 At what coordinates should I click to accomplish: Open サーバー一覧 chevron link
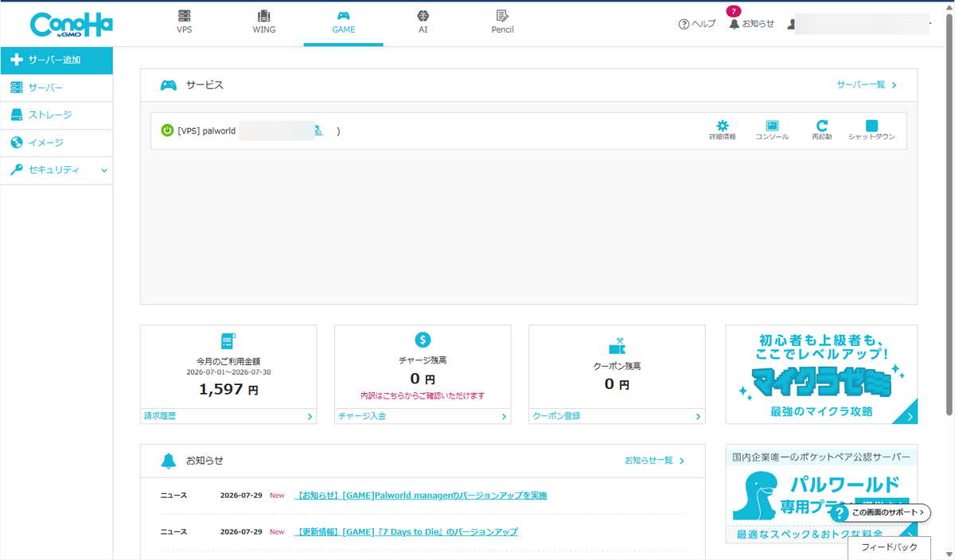[867, 84]
